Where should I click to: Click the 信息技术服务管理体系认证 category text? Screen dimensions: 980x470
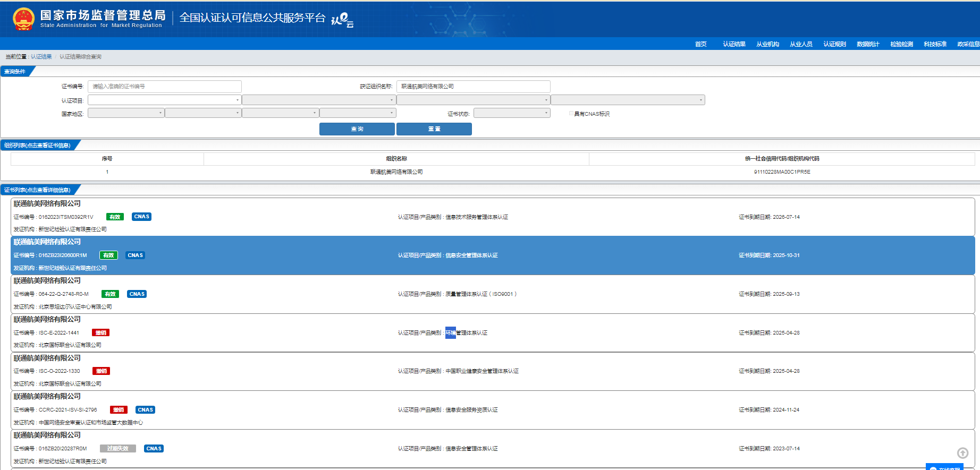click(477, 217)
